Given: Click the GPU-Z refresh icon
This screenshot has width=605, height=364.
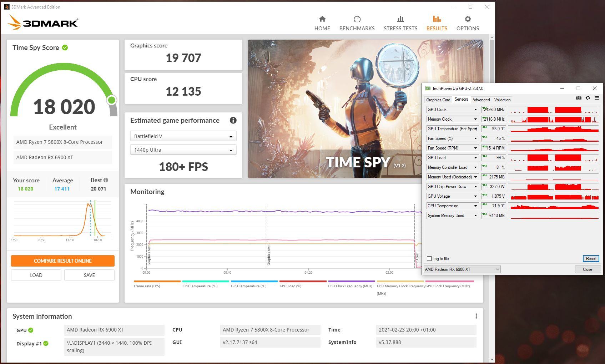Looking at the screenshot, I should click(x=588, y=98).
